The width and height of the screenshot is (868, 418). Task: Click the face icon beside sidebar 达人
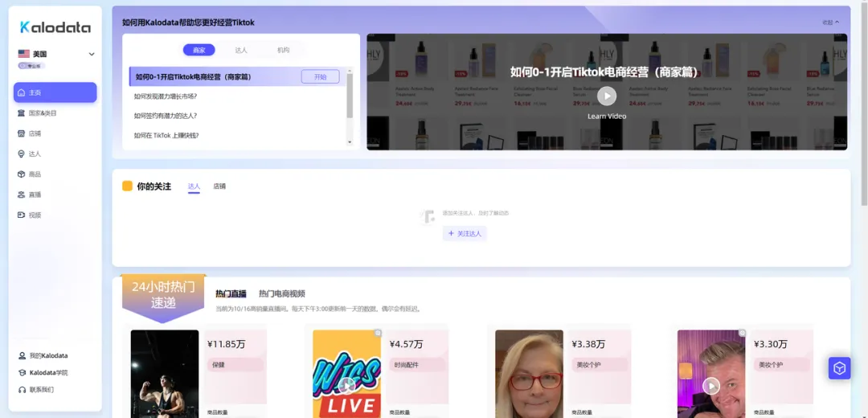(22, 154)
